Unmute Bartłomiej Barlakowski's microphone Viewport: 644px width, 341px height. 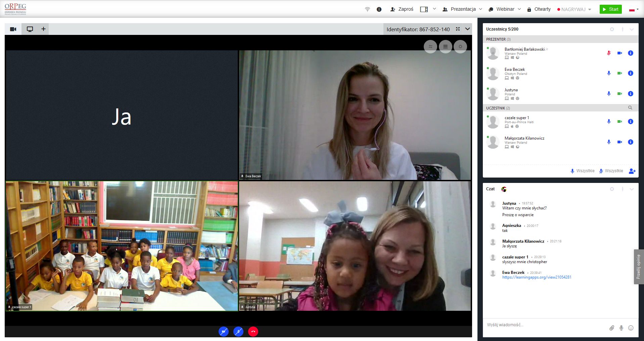pyautogui.click(x=608, y=53)
